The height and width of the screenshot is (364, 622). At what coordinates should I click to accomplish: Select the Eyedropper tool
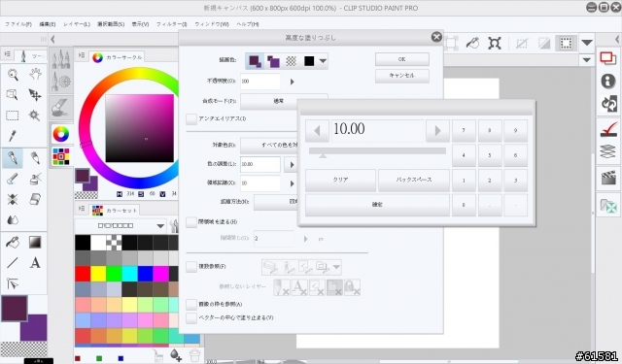(x=13, y=136)
